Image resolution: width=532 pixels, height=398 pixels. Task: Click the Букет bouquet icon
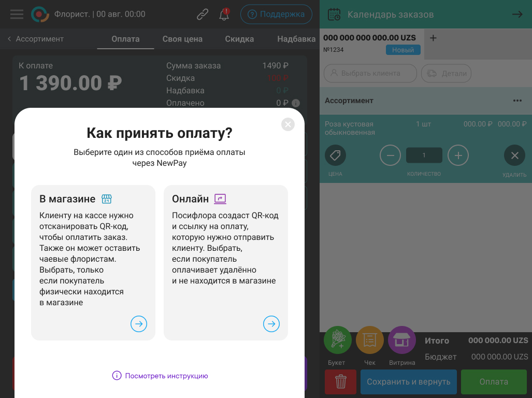tap(338, 340)
